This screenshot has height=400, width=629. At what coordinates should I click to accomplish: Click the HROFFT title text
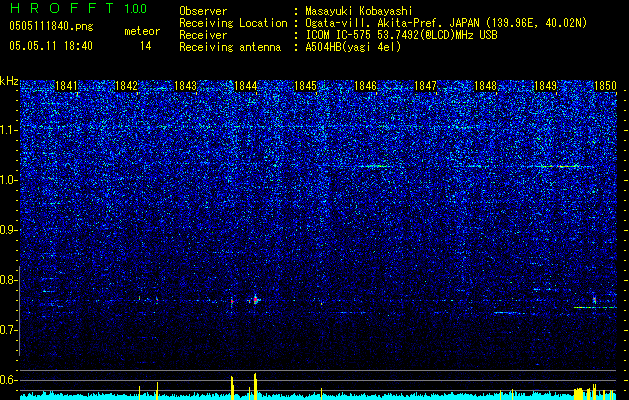62,8
